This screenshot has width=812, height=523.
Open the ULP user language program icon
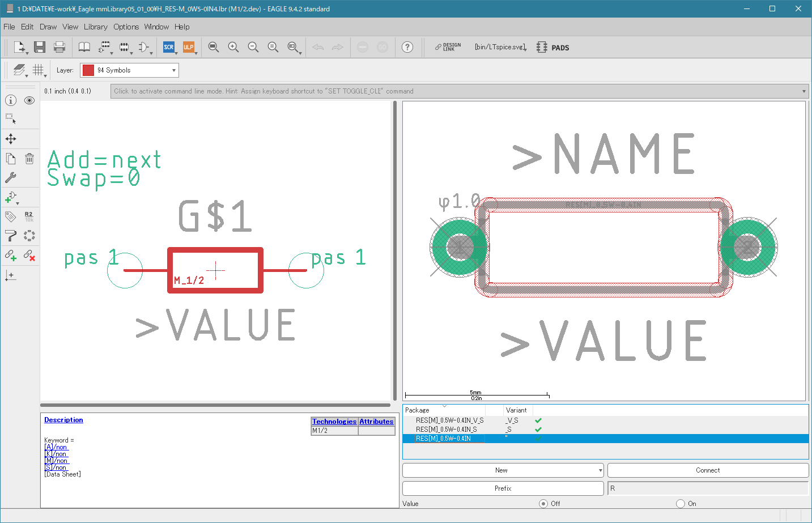[189, 47]
